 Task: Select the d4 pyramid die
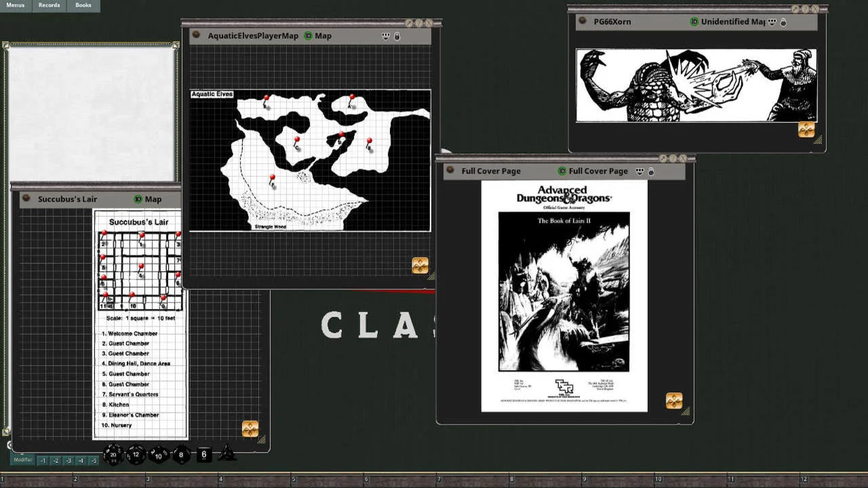click(227, 453)
